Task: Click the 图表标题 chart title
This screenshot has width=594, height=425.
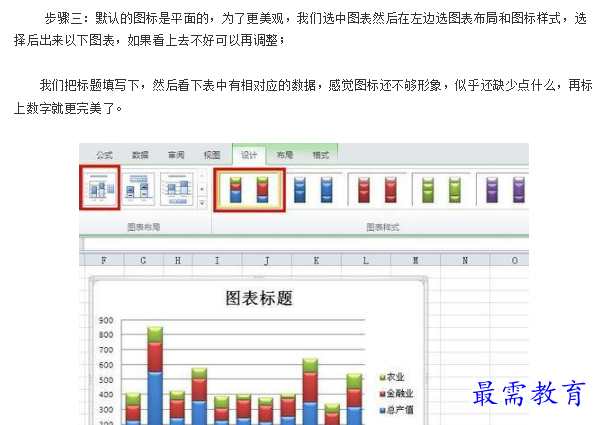Action: tap(259, 298)
